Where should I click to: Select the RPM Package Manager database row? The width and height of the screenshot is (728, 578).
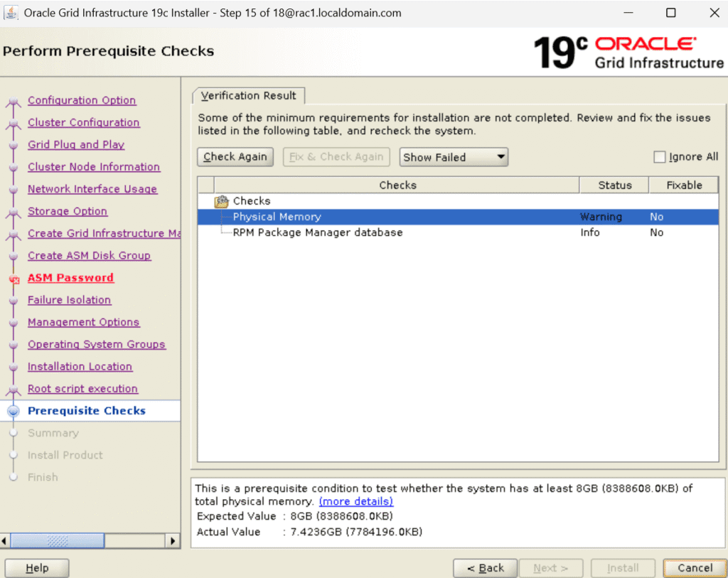coord(317,232)
